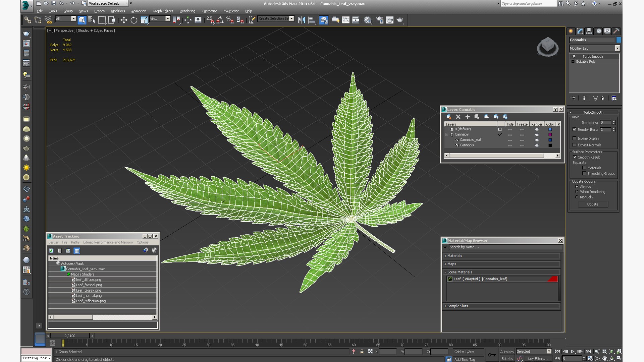The image size is (644, 362).
Task: Click the Cannabis_leaf object blue color swatch
Action: [550, 140]
